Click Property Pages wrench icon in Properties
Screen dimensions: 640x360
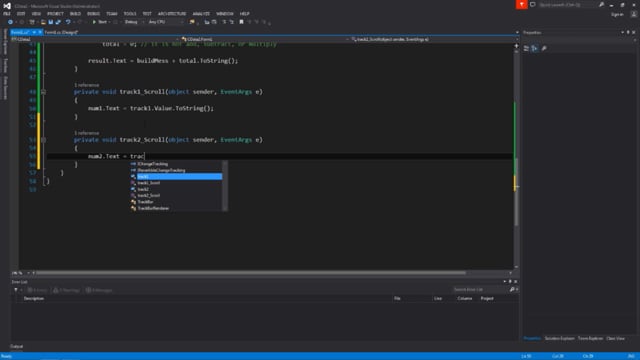(x=544, y=49)
